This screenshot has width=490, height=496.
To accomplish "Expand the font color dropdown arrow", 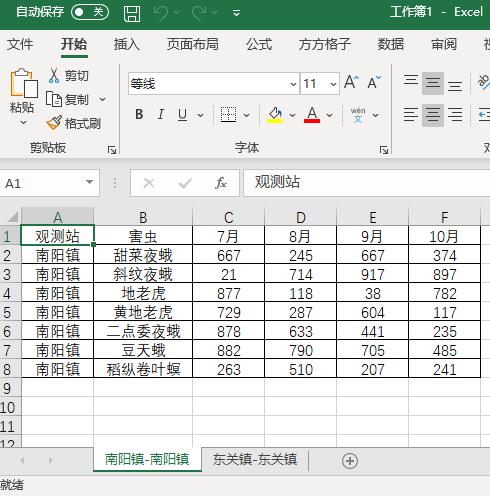I will (329, 115).
